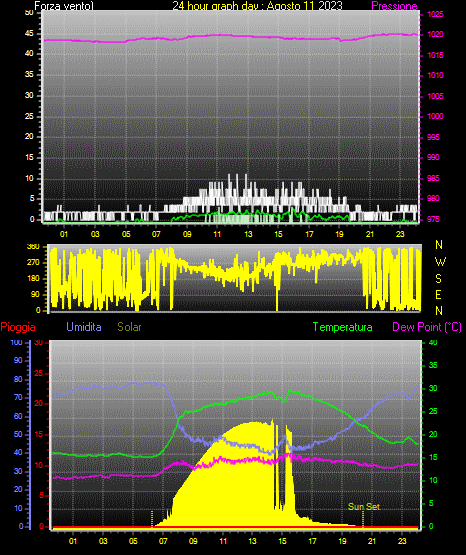Click hour 13 on the top graph time axis

pyautogui.click(x=248, y=234)
